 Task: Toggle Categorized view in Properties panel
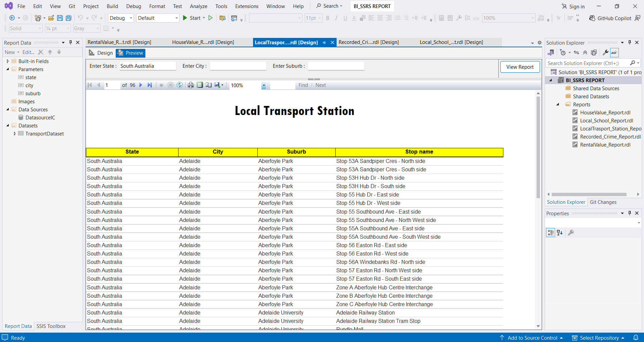(x=550, y=233)
